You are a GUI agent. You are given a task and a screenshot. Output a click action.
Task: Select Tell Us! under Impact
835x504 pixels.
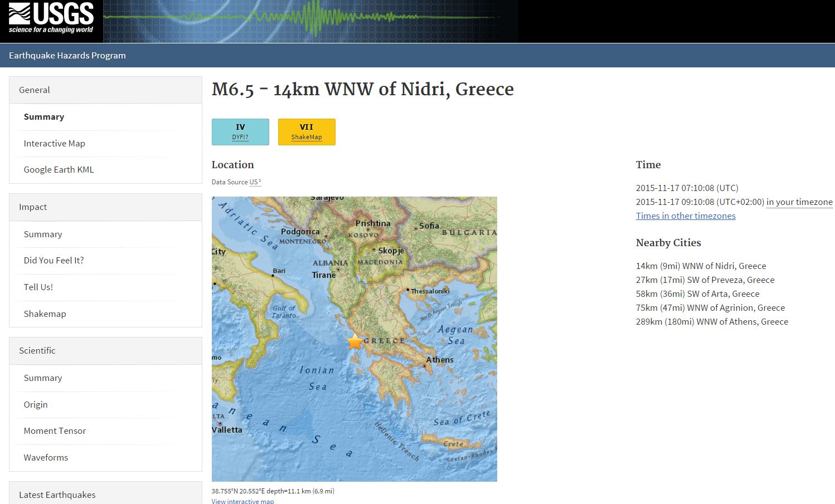[38, 287]
